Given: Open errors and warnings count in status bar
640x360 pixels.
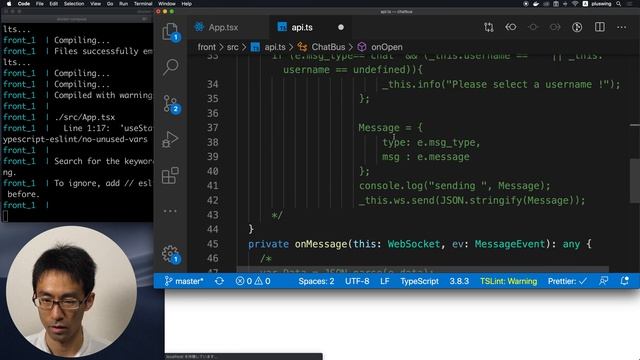Looking at the screenshot, I should pyautogui.click(x=253, y=281).
